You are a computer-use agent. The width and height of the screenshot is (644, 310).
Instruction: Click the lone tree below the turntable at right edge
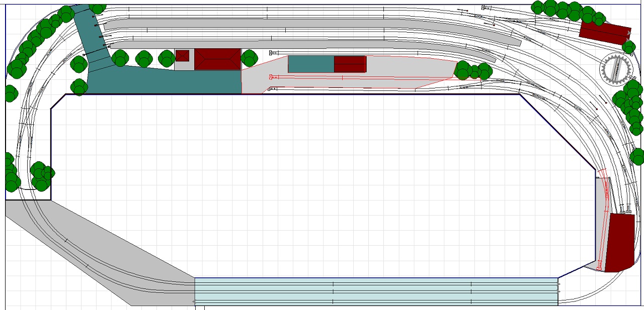[x=637, y=156]
